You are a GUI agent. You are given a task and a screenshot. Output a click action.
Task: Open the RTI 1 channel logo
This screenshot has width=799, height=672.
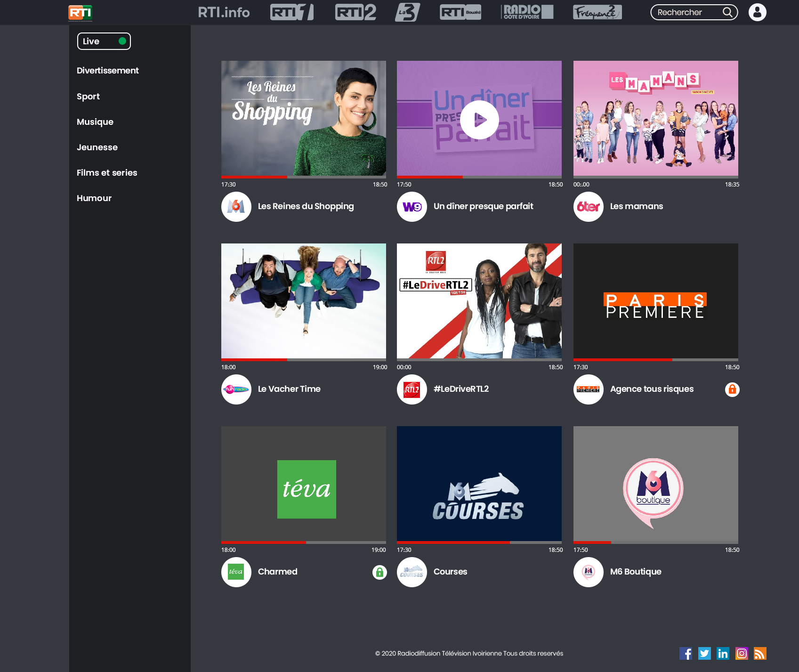click(292, 12)
